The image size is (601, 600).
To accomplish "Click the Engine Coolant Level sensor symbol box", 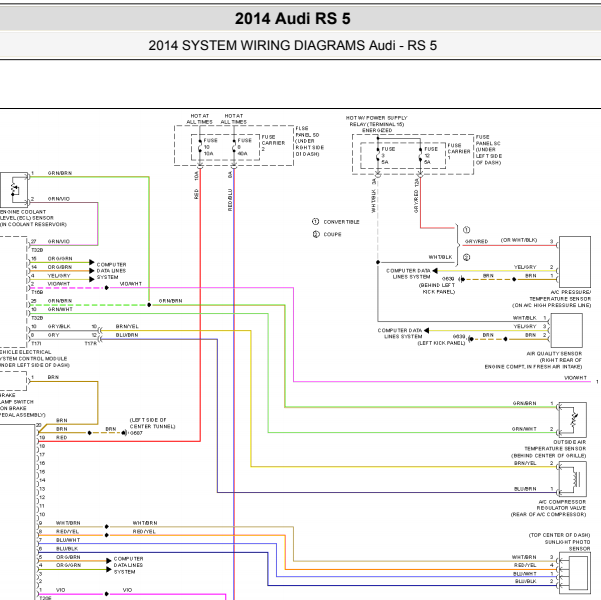I will pos(14,190).
